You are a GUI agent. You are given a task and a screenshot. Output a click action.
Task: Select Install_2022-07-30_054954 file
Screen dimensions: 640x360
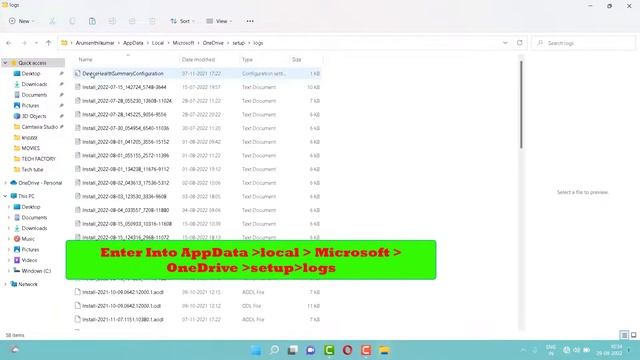click(197, 128)
